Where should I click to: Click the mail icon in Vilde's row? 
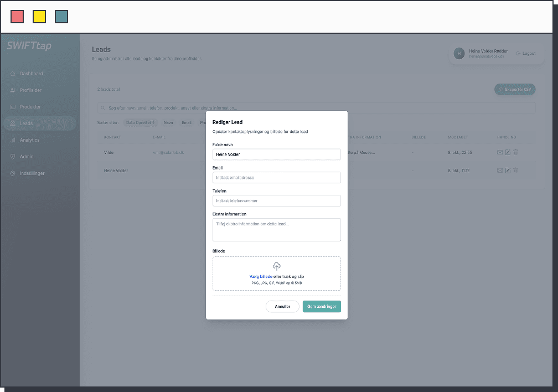[x=500, y=152]
